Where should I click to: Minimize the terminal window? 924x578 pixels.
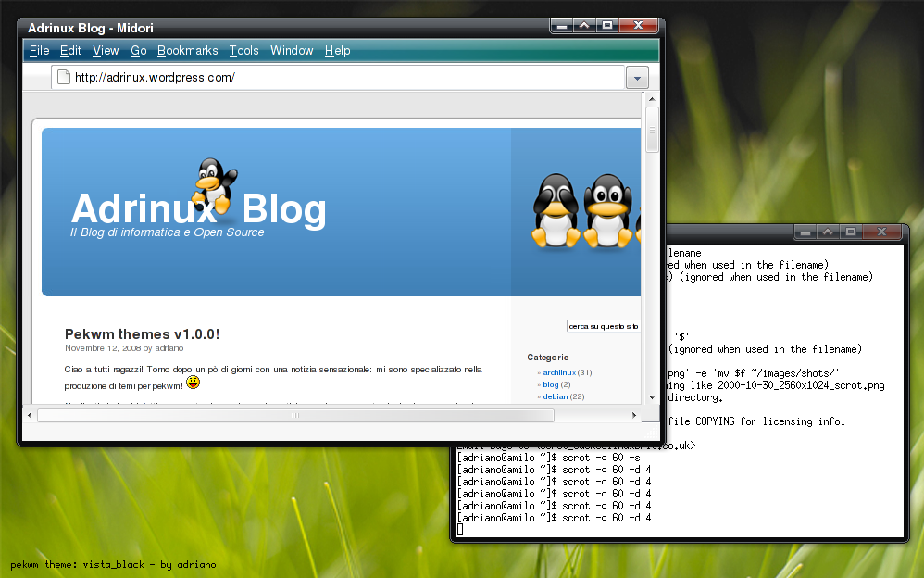tap(805, 232)
